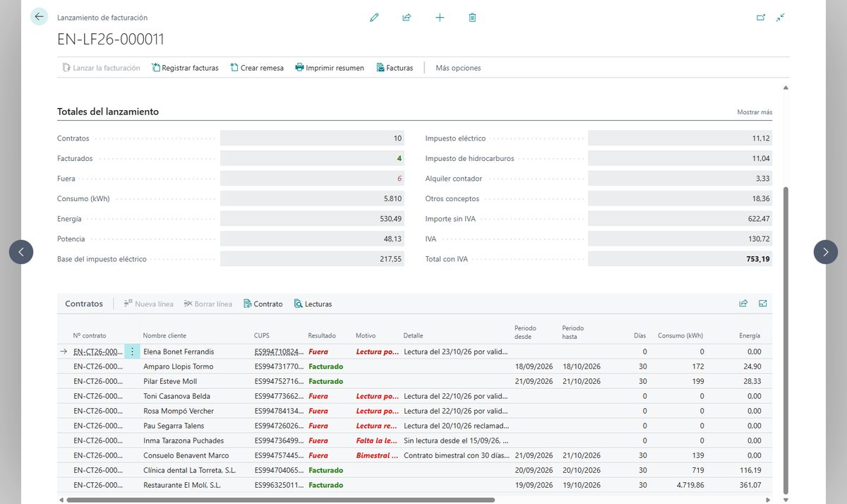Screen dimensions: 847x504
Task: Click Crear remesa action
Action: click(x=257, y=68)
